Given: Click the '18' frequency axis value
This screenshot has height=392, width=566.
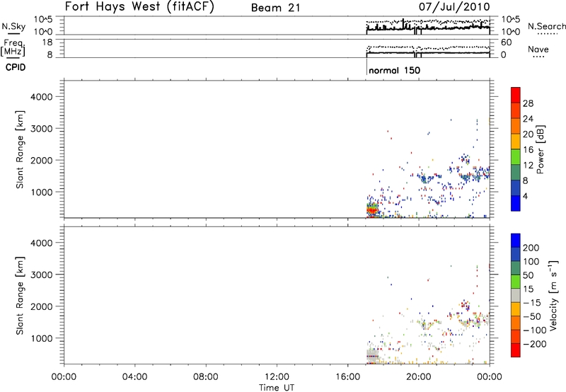Looking at the screenshot, I should 47,42.
